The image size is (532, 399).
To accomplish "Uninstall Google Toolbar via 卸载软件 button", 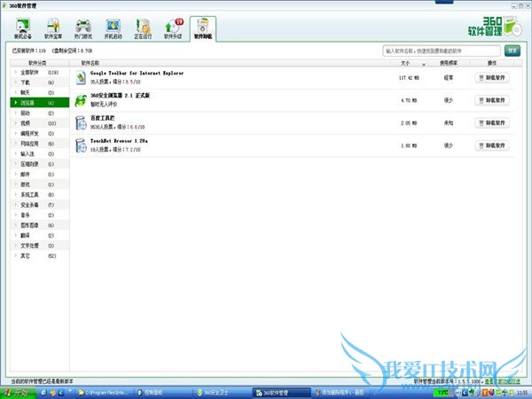I will pyautogui.click(x=492, y=78).
